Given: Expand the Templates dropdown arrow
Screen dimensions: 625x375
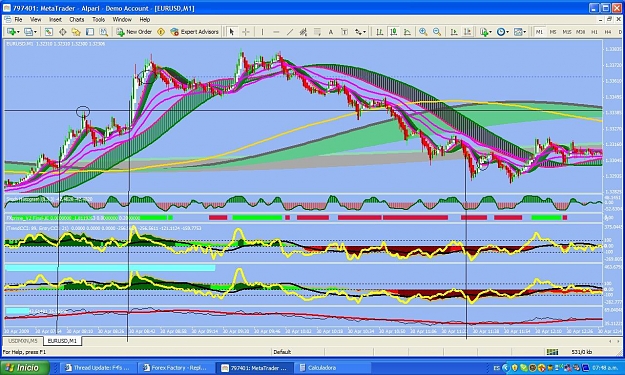Looking at the screenshot, I should [x=525, y=32].
